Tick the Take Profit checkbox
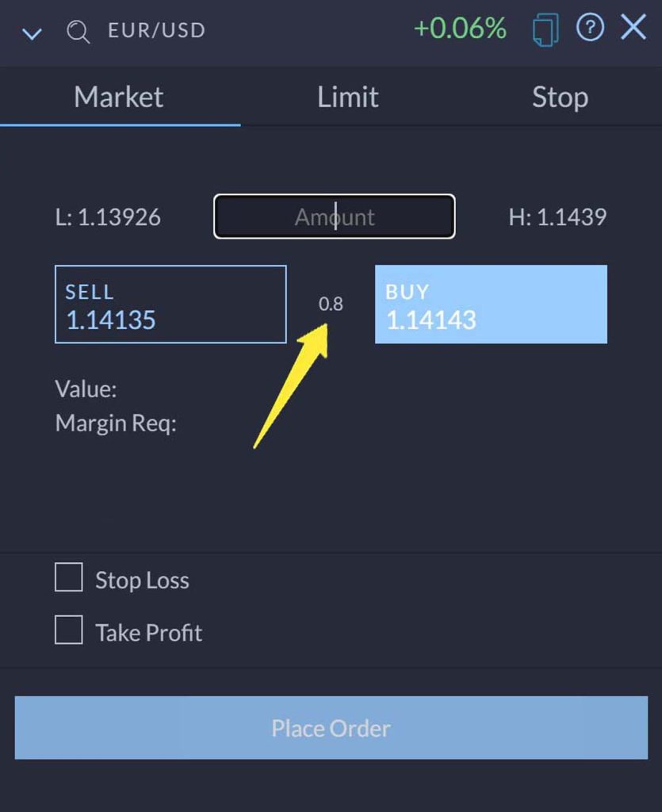Screen dimensions: 662x812 click(69, 630)
